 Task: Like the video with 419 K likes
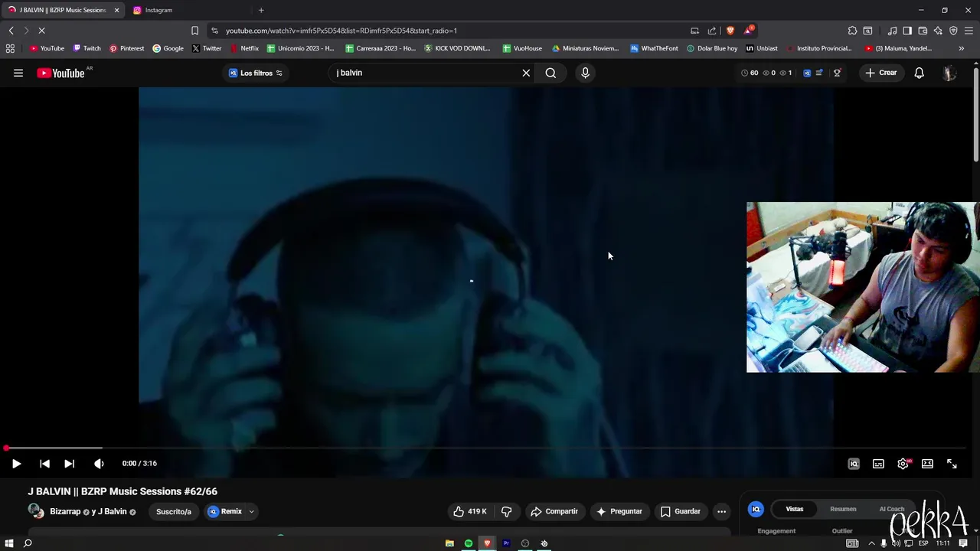coord(469,511)
